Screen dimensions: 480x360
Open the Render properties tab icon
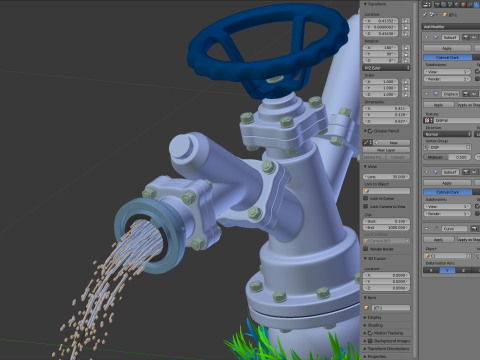[x=437, y=4]
